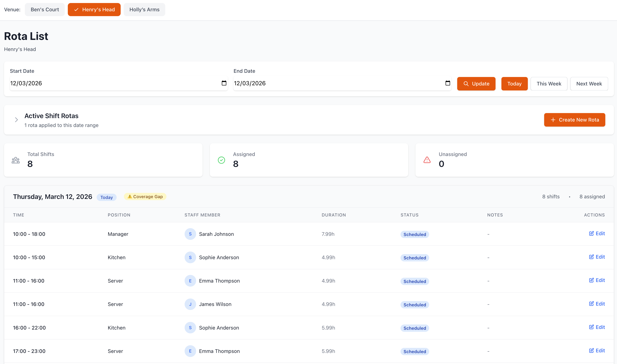Expand the Active Shift Rotas section
Image resolution: width=617 pixels, height=364 pixels.
coord(16,120)
